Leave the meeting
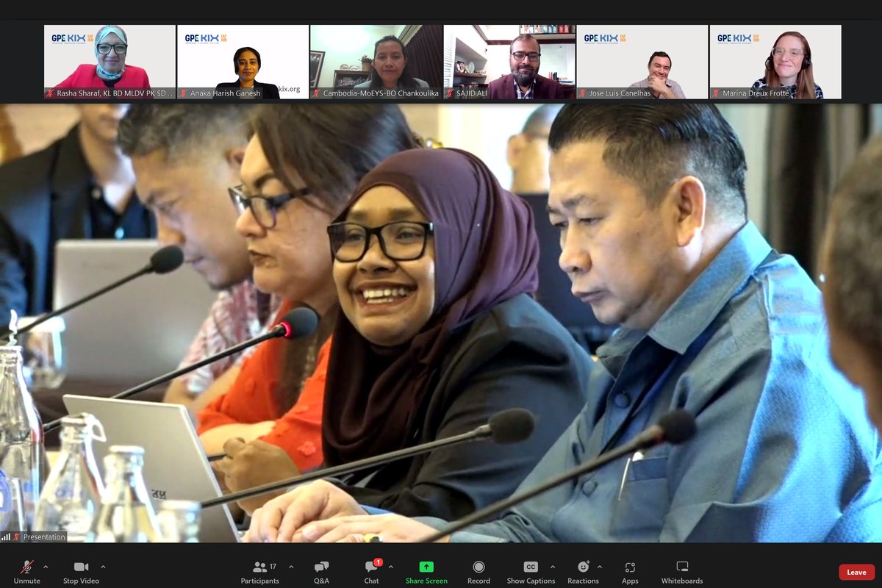The height and width of the screenshot is (588, 882). click(856, 573)
